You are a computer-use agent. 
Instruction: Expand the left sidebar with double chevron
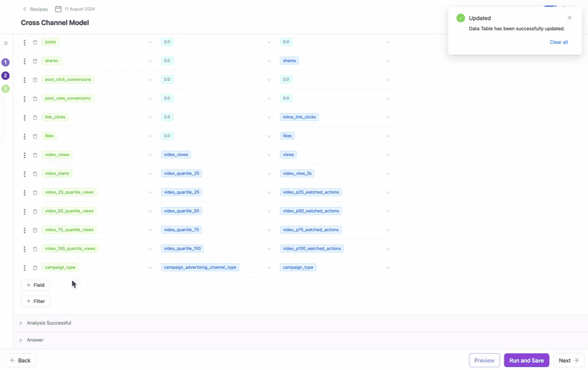[6, 43]
